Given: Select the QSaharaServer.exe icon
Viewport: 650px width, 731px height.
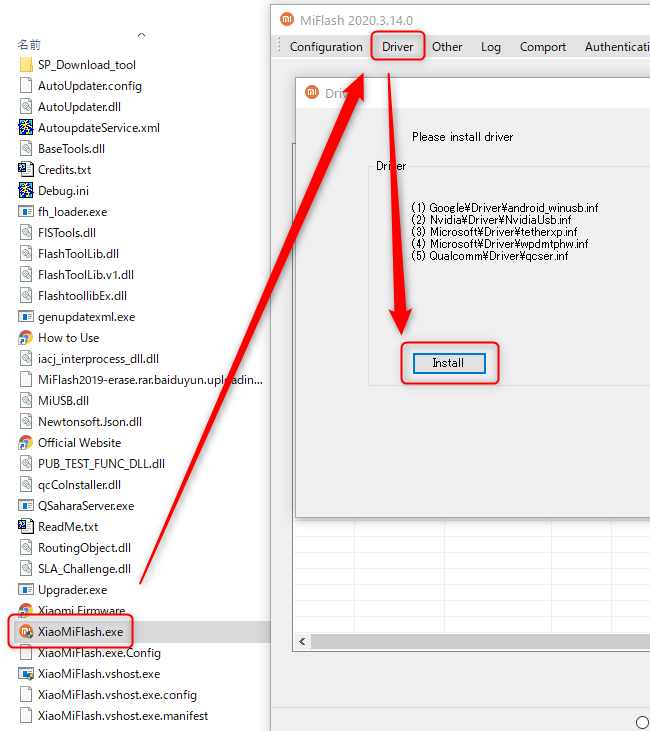Looking at the screenshot, I should [x=26, y=505].
